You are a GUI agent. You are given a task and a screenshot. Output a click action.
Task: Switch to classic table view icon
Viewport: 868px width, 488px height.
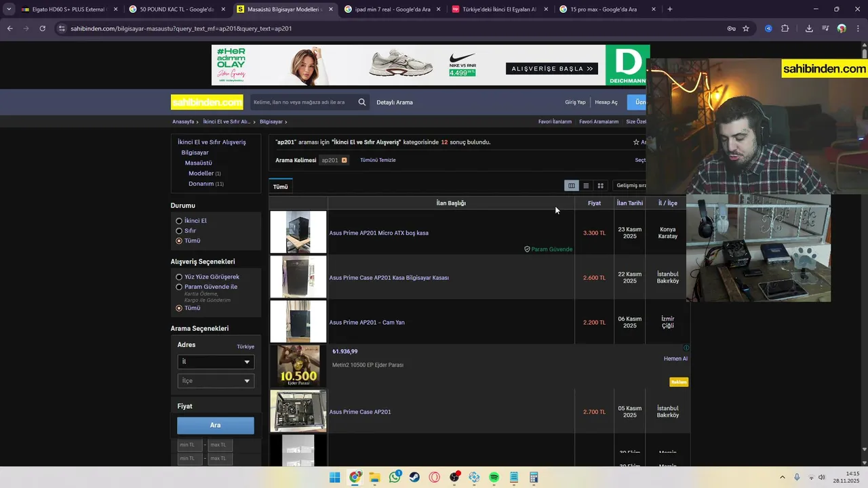pyautogui.click(x=572, y=186)
